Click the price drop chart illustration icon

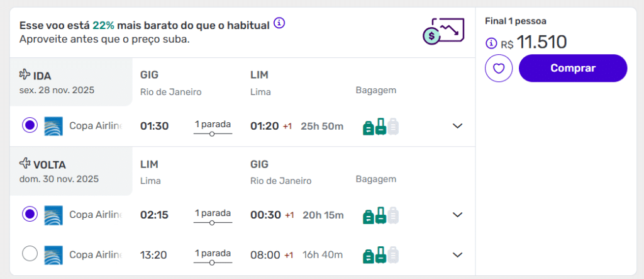pyautogui.click(x=443, y=31)
